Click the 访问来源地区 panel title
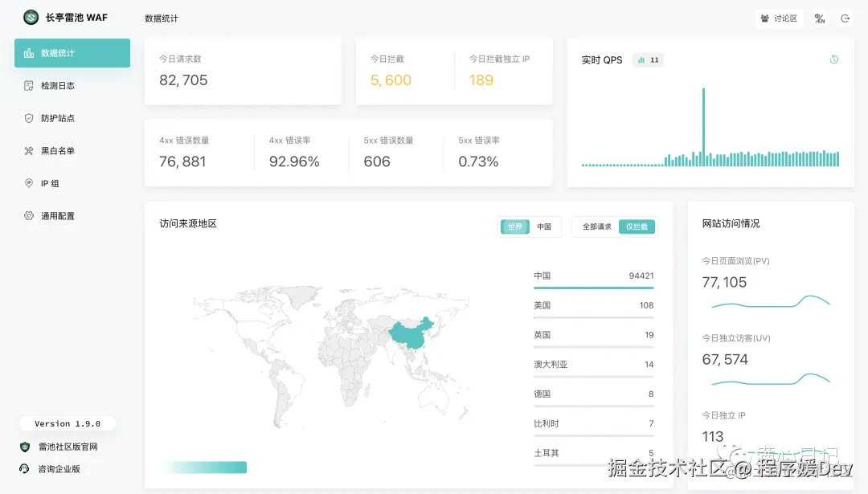The width and height of the screenshot is (868, 494). tap(187, 223)
